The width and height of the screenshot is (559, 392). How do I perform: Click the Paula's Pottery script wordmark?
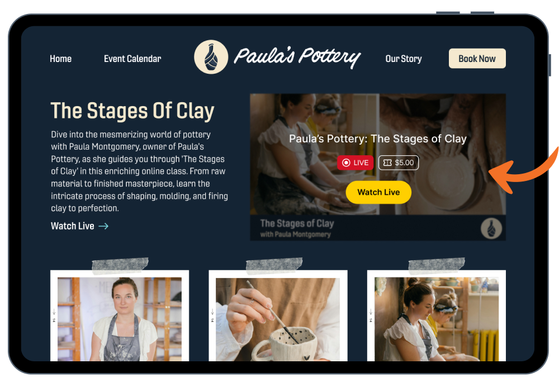pos(297,56)
